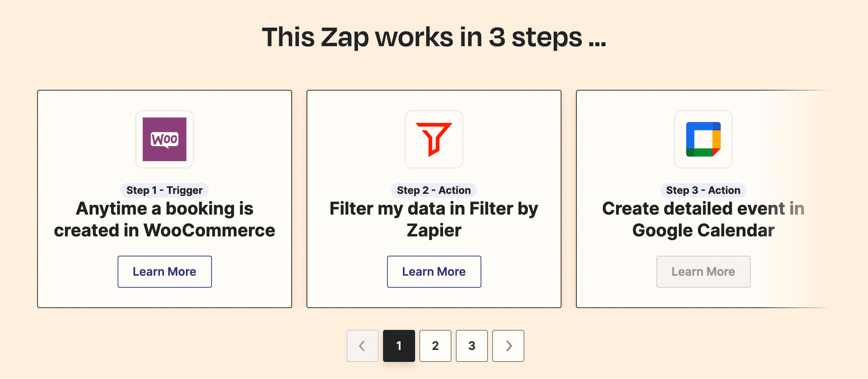Click 'Filter my data in Filter by Zapier' heading

coord(434,219)
